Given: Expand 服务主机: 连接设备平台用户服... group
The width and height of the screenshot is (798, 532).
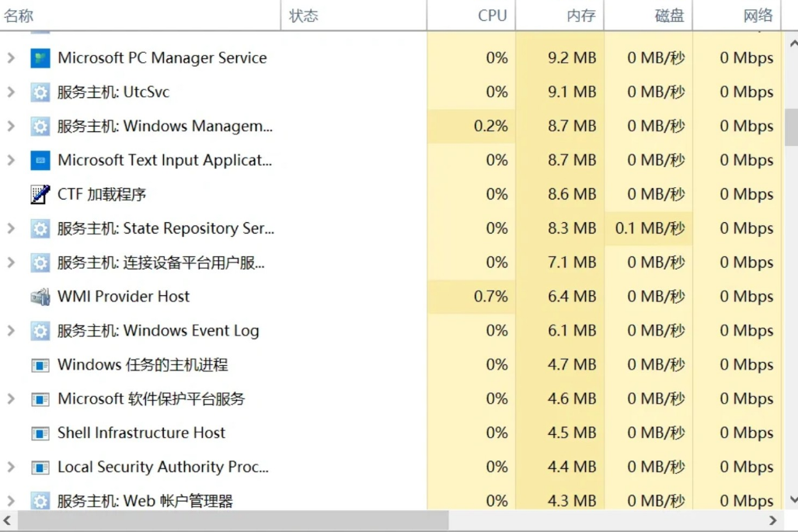Looking at the screenshot, I should click(x=11, y=263).
